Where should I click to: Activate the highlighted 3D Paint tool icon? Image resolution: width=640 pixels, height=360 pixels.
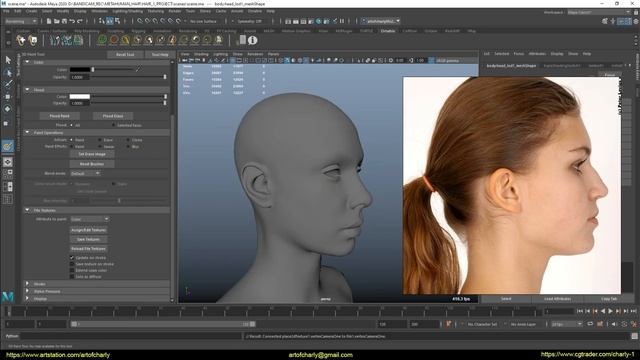7,147
